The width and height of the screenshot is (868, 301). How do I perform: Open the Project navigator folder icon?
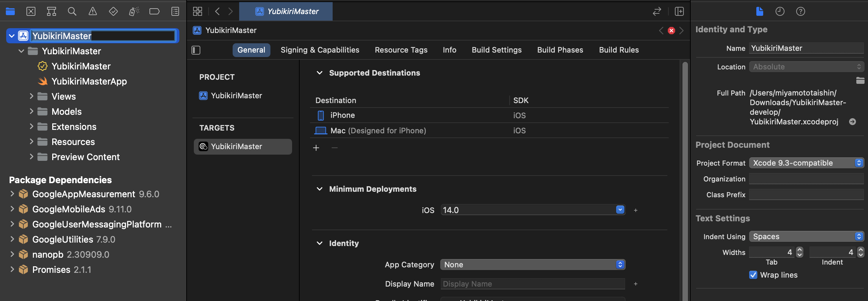pos(10,11)
